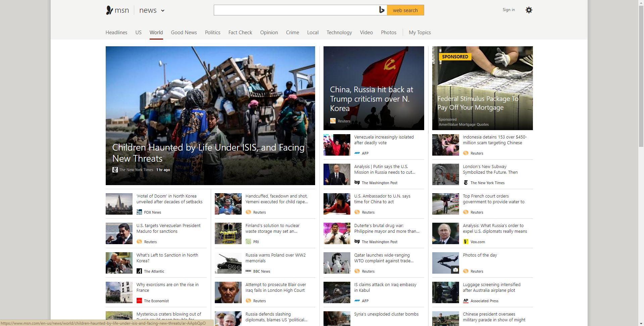The width and height of the screenshot is (644, 326).
Task: Click The Atlantic source icon
Action: point(139,271)
